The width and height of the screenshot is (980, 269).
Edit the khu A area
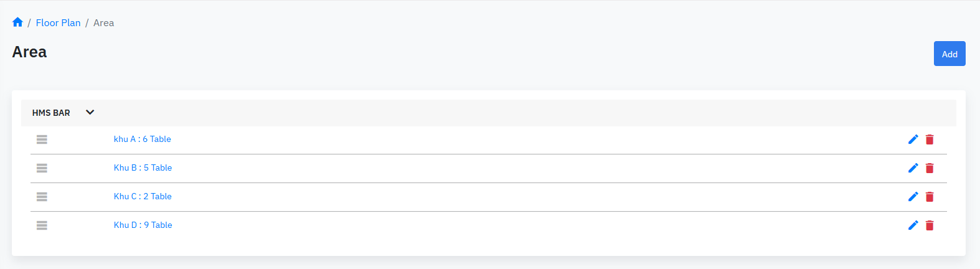[913, 139]
